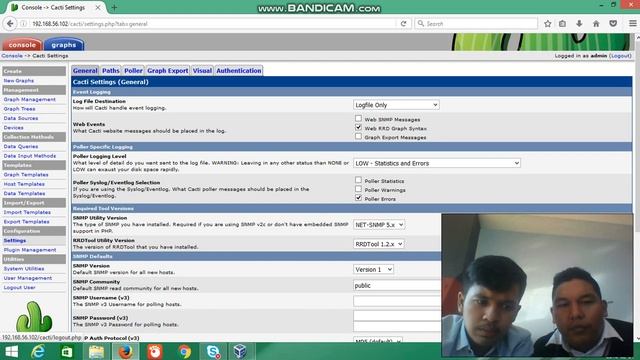Open New Graphs in the sidebar

coord(19,81)
